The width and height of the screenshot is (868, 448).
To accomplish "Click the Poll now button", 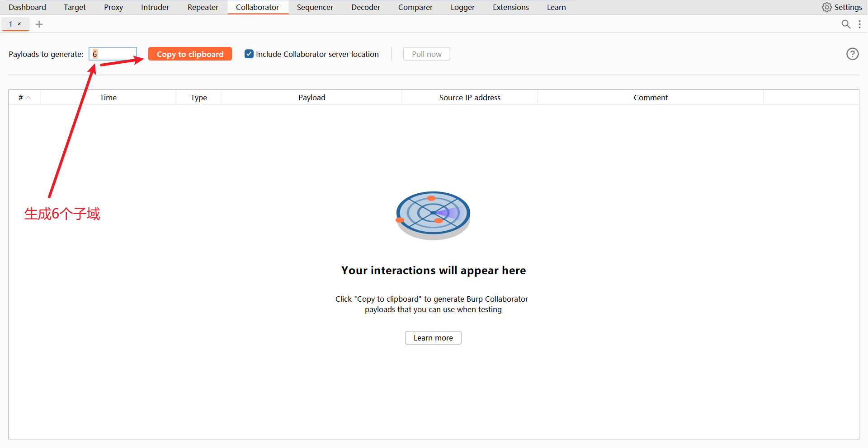I will [426, 54].
